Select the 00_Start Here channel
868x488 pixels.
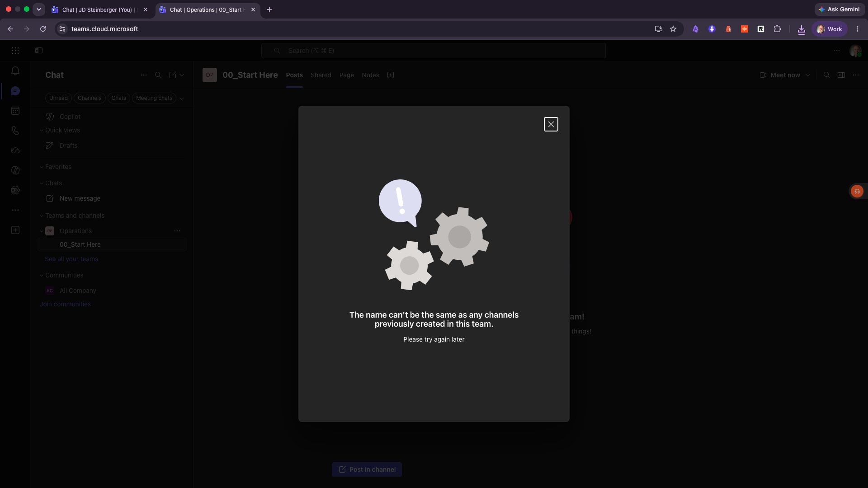point(112,244)
